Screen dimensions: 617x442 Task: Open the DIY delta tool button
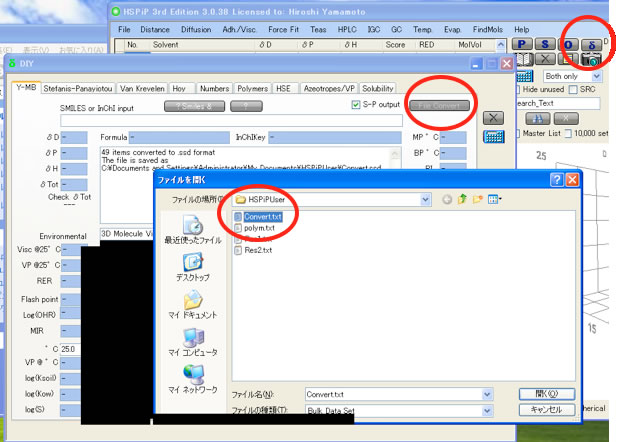click(x=591, y=44)
